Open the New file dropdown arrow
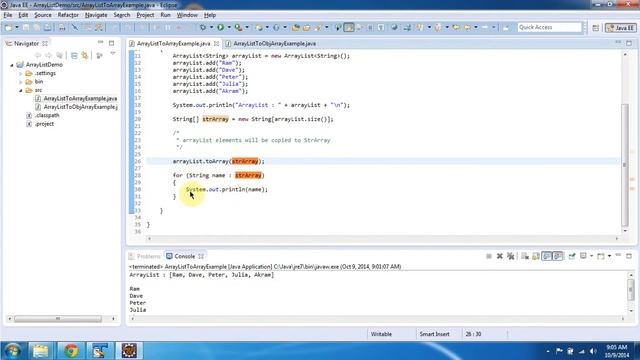Image resolution: width=640 pixels, height=360 pixels. 17,27
